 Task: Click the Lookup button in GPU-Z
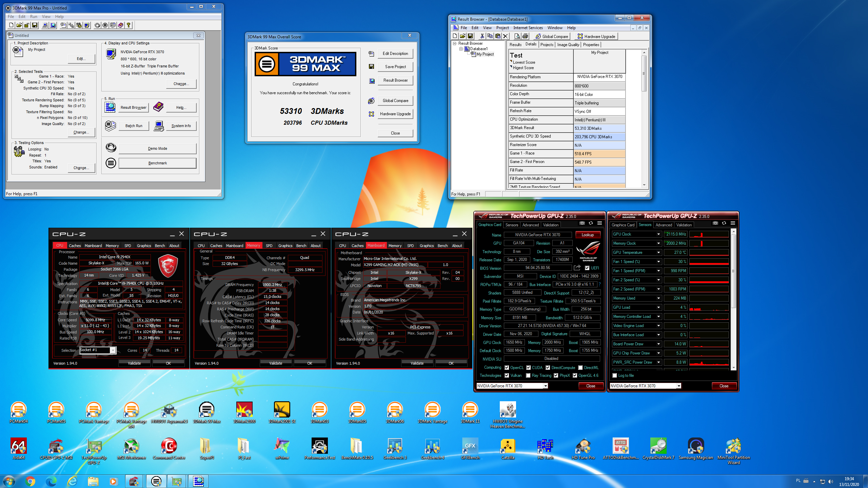588,235
